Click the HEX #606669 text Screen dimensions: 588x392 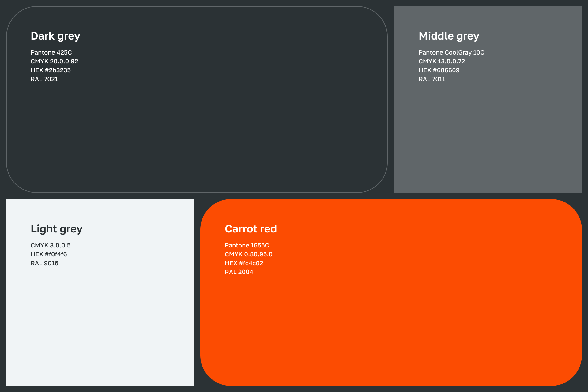click(x=439, y=70)
